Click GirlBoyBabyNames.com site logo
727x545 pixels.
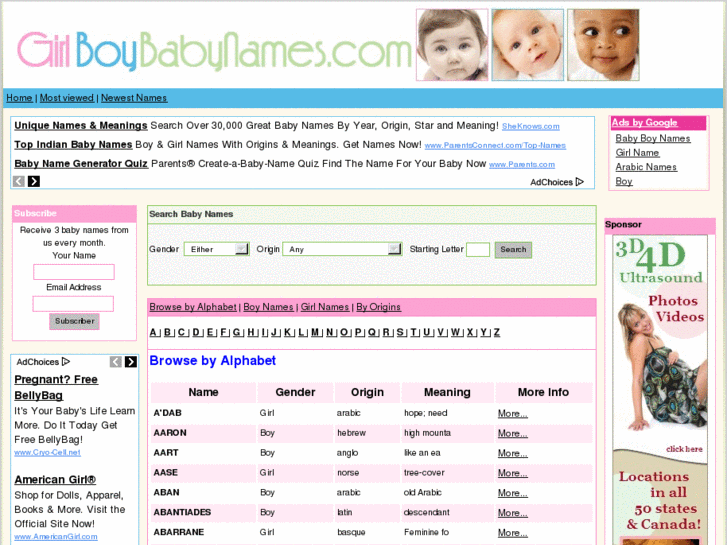[x=214, y=50]
